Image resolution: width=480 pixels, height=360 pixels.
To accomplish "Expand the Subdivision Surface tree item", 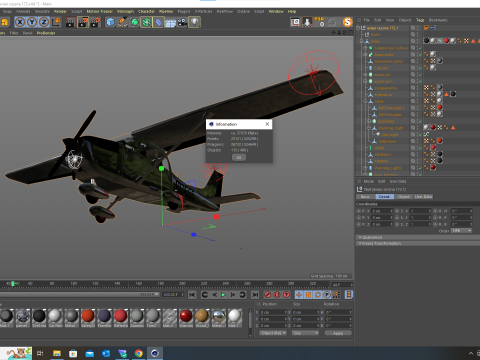I will tap(365, 48).
